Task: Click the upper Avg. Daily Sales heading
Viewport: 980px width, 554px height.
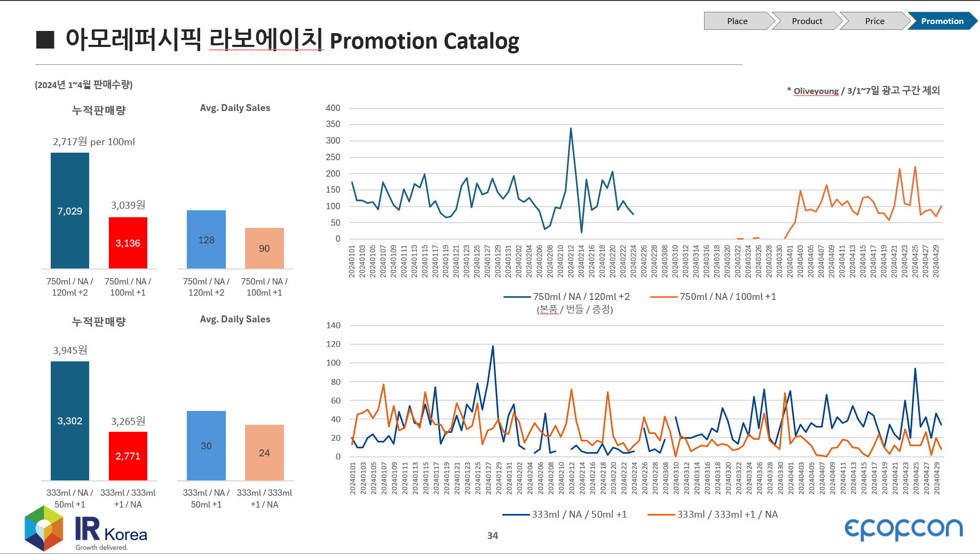Action: (235, 108)
